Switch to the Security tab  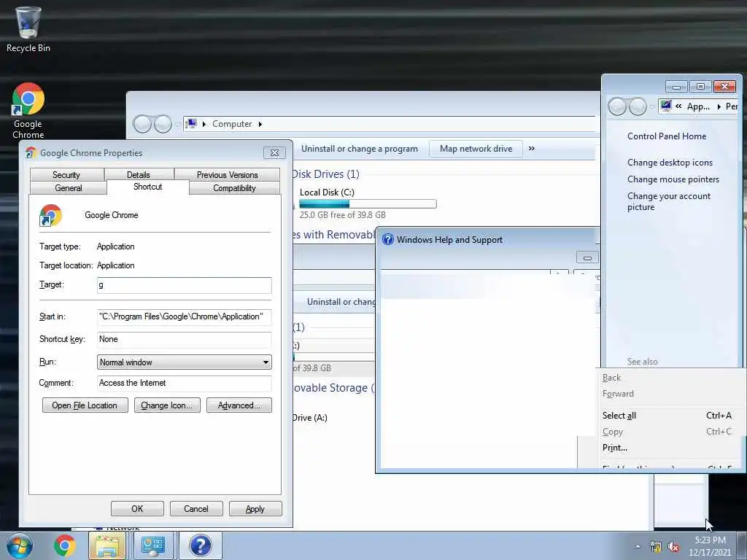point(66,174)
